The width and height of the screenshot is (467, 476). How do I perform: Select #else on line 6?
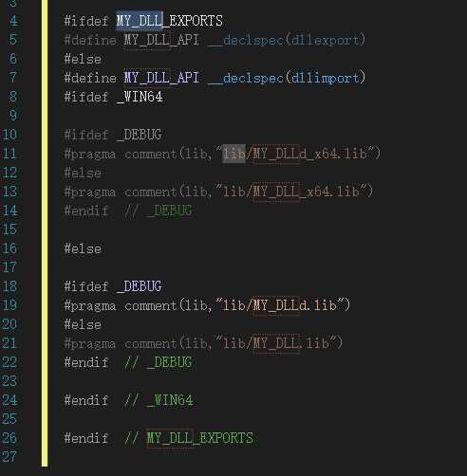83,59
